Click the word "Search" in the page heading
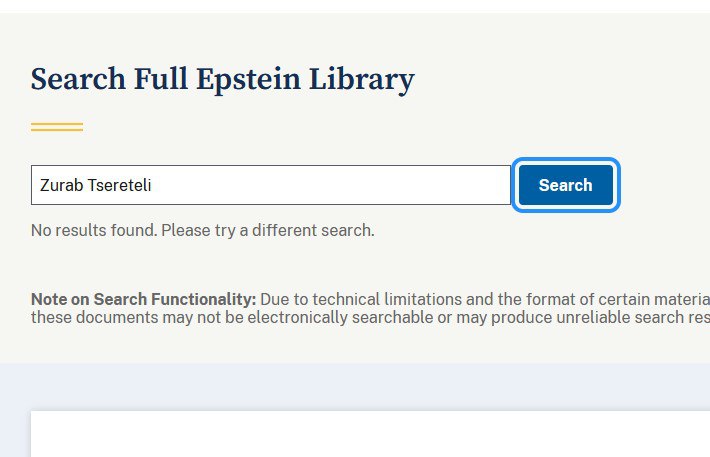The image size is (710, 457). click(77, 79)
